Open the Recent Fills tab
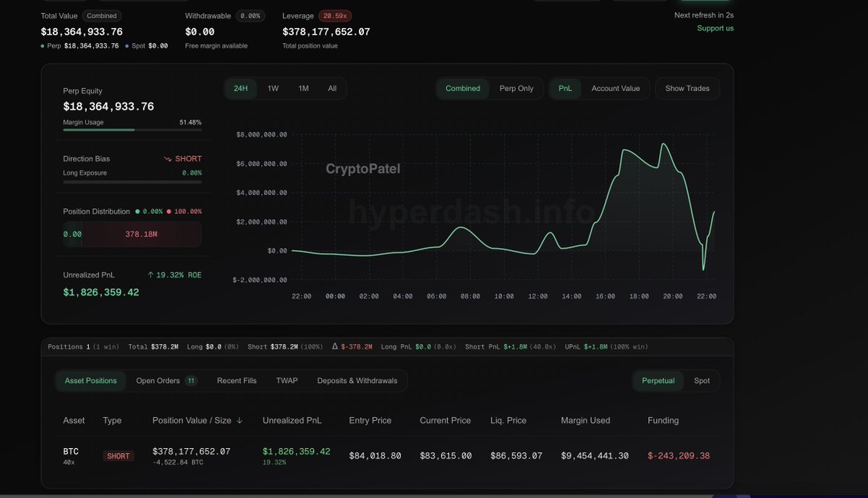This screenshot has height=498, width=868. coord(237,379)
